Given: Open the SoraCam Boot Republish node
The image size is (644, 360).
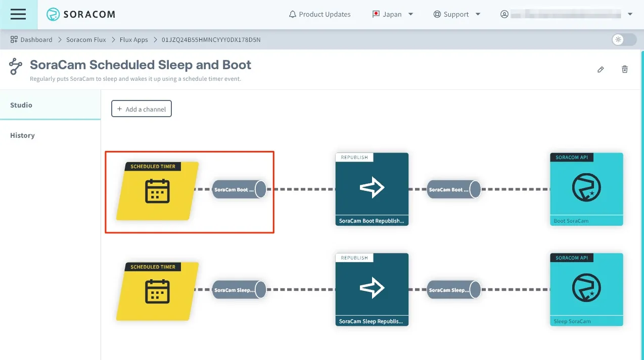Looking at the screenshot, I should [372, 189].
